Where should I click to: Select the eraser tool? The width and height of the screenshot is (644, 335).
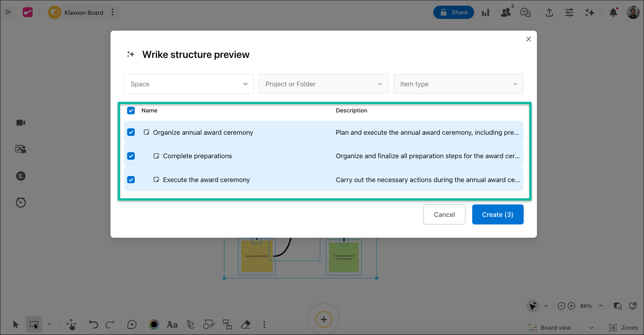tap(246, 324)
